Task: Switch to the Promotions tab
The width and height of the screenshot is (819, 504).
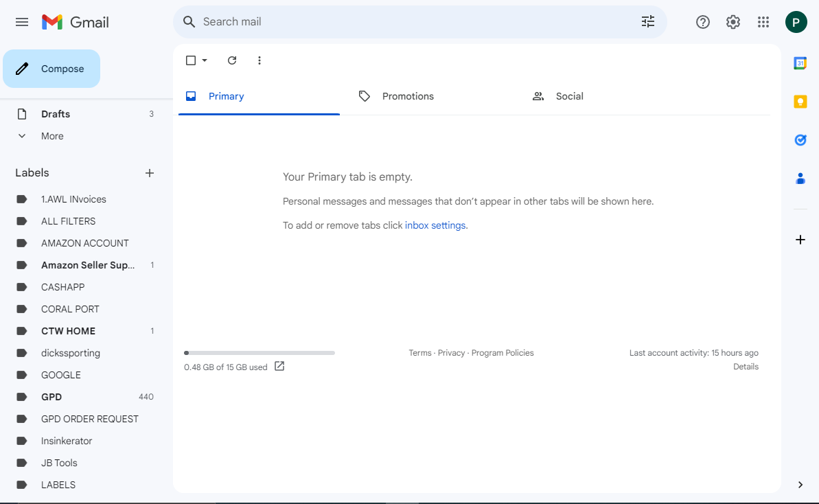Action: (x=432, y=96)
